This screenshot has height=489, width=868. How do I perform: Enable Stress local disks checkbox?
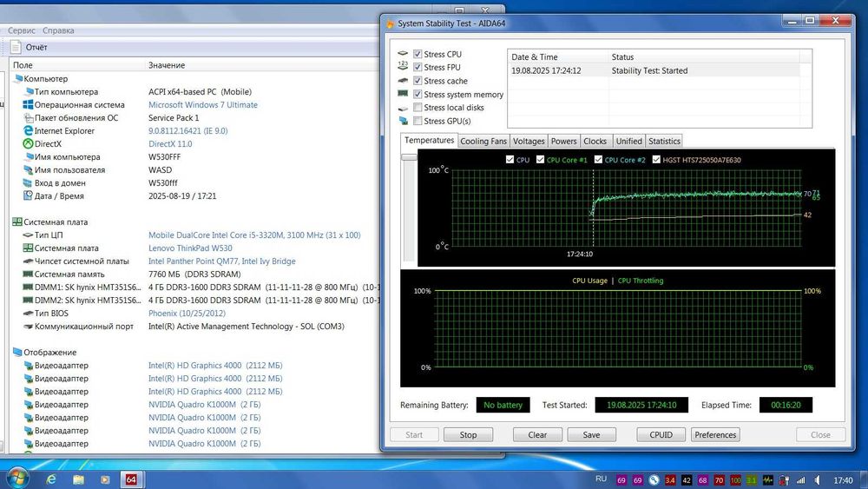[418, 108]
